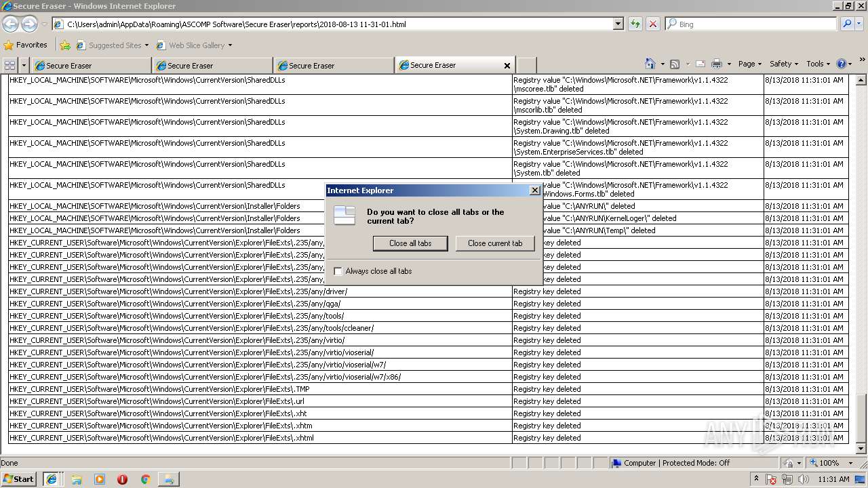868x488 pixels.
Task: Click the vertical scrollbar up arrow
Action: click(862, 79)
